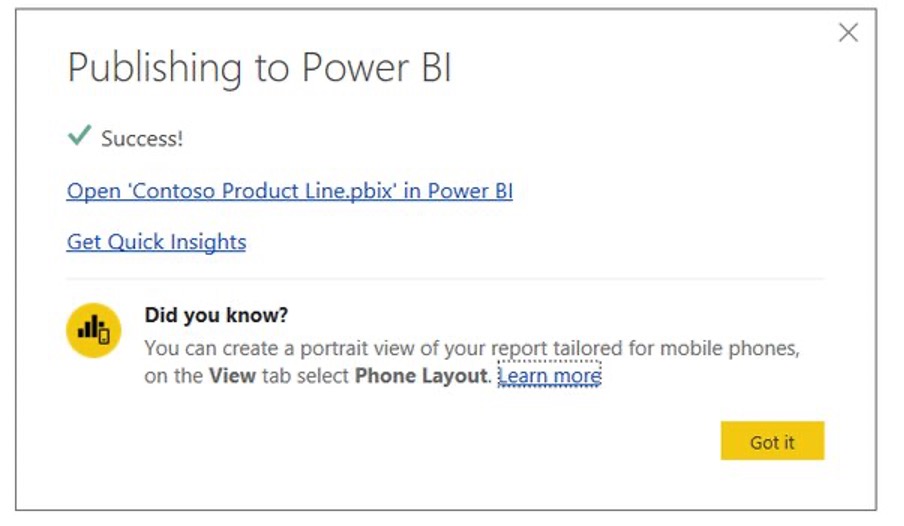Click the 'Publishing to Power BI' dialog title

click(259, 69)
